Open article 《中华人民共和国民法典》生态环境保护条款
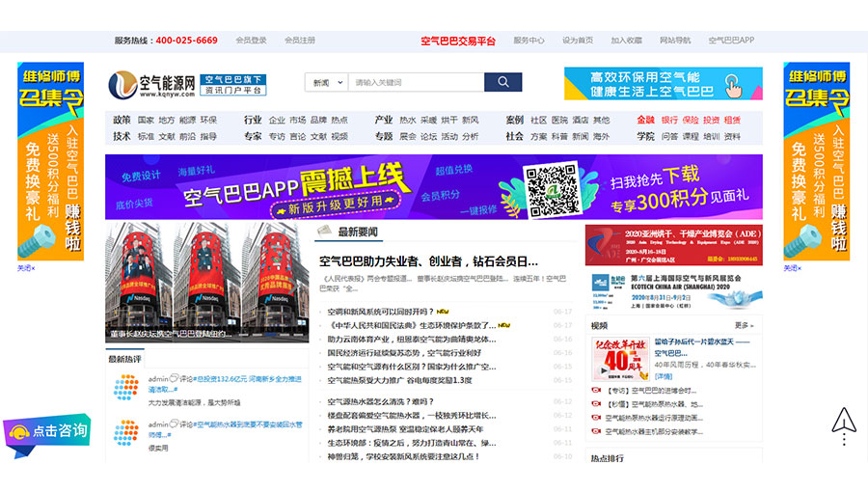The height and width of the screenshot is (492, 868). [x=412, y=325]
